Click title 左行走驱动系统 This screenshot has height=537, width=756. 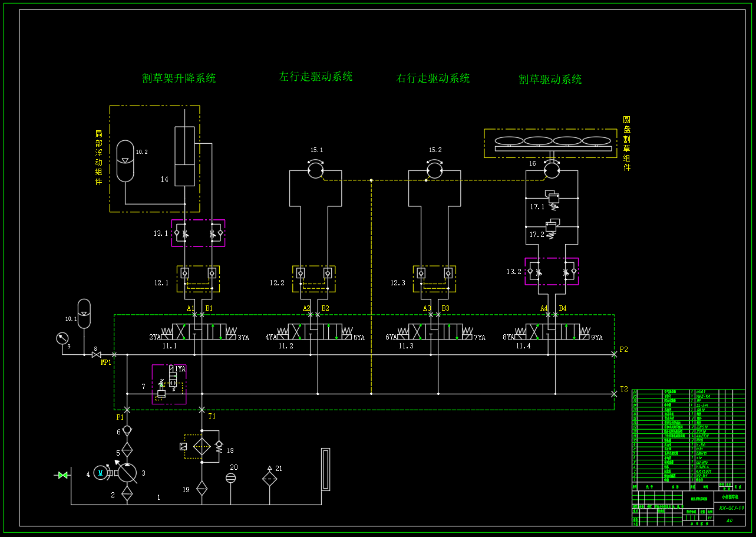click(x=316, y=77)
